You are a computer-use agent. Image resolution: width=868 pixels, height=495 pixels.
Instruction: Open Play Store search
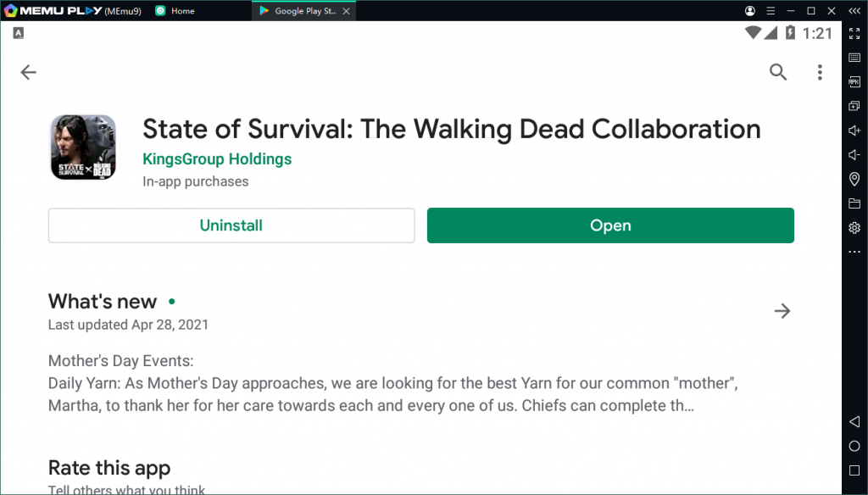tap(778, 72)
